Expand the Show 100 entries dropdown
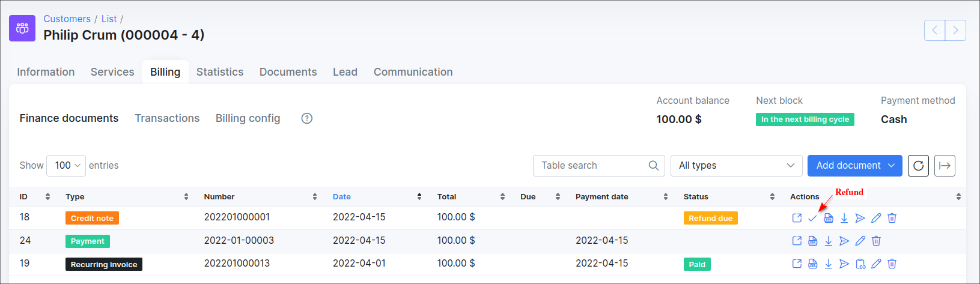This screenshot has width=980, height=284. (66, 166)
